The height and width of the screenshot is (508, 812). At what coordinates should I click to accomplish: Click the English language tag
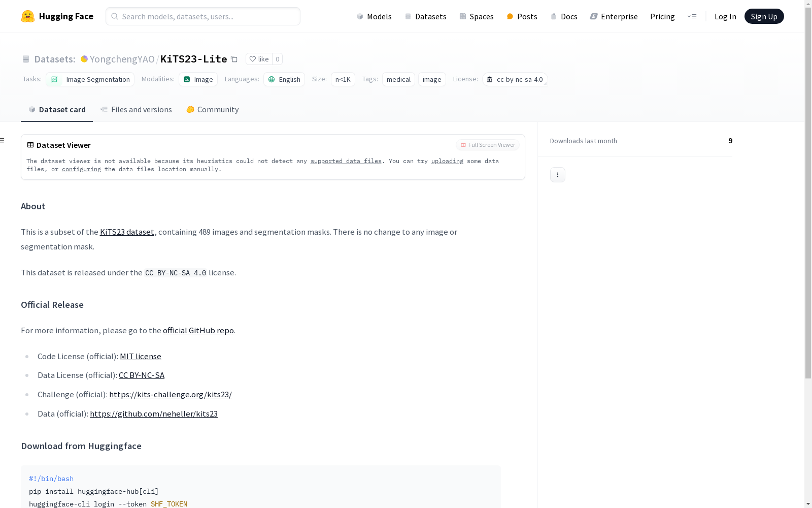[x=284, y=79]
